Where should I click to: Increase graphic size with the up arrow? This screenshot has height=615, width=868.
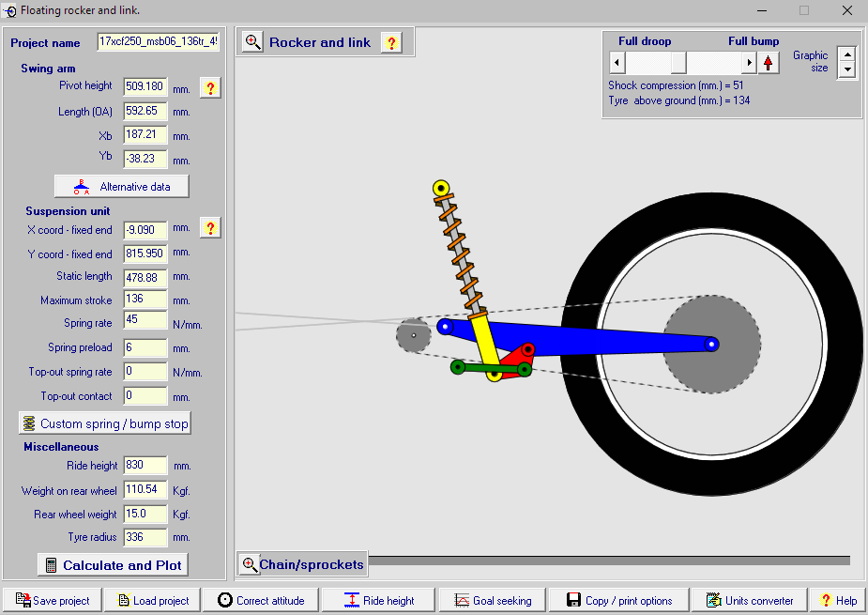coord(847,55)
